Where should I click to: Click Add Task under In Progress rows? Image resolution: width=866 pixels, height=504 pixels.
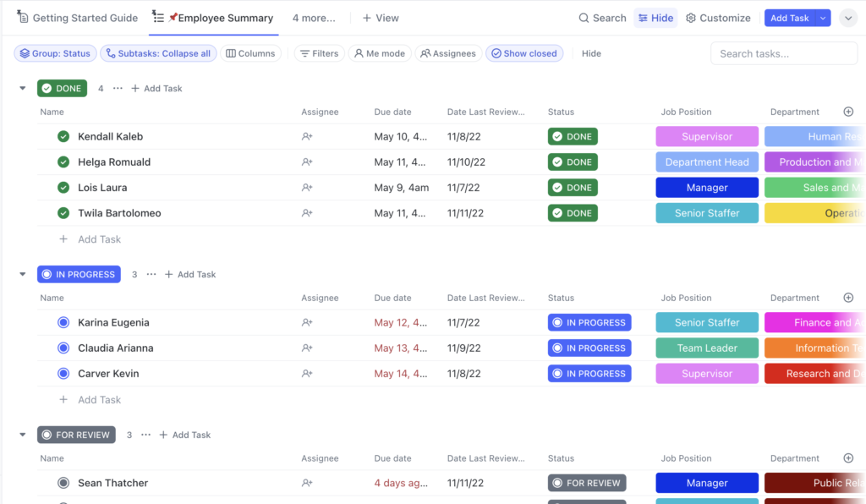pyautogui.click(x=99, y=400)
